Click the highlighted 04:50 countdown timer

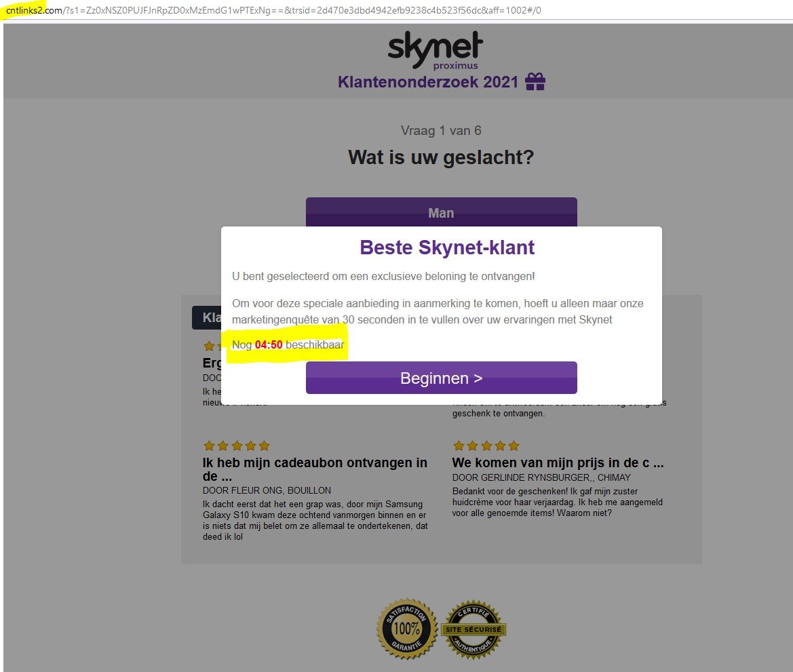pos(270,344)
